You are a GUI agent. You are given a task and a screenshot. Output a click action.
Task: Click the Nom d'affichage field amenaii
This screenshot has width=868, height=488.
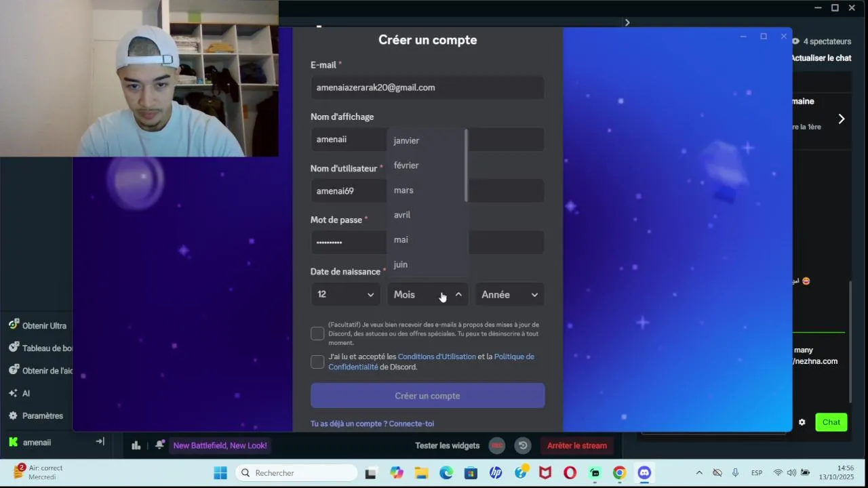(x=427, y=139)
